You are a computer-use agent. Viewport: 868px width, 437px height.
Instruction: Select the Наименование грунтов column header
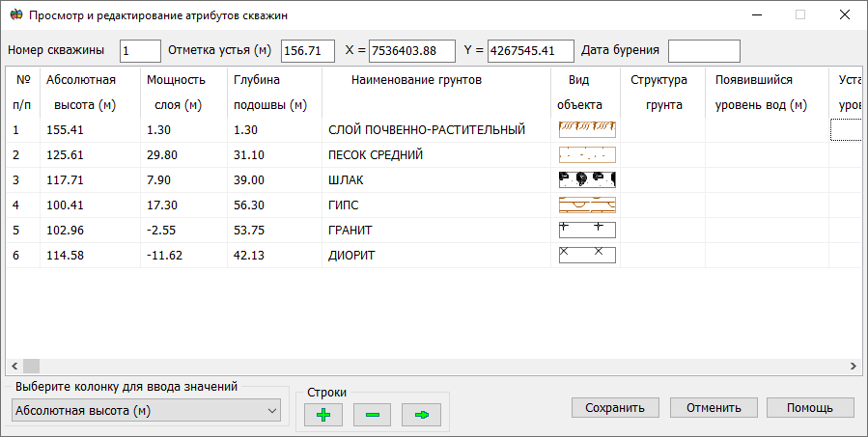point(436,93)
